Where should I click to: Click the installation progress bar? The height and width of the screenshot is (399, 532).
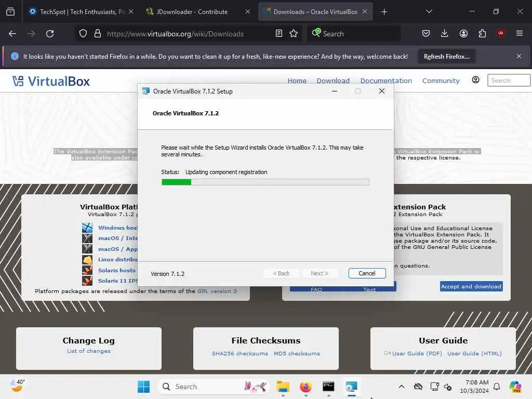point(265,182)
